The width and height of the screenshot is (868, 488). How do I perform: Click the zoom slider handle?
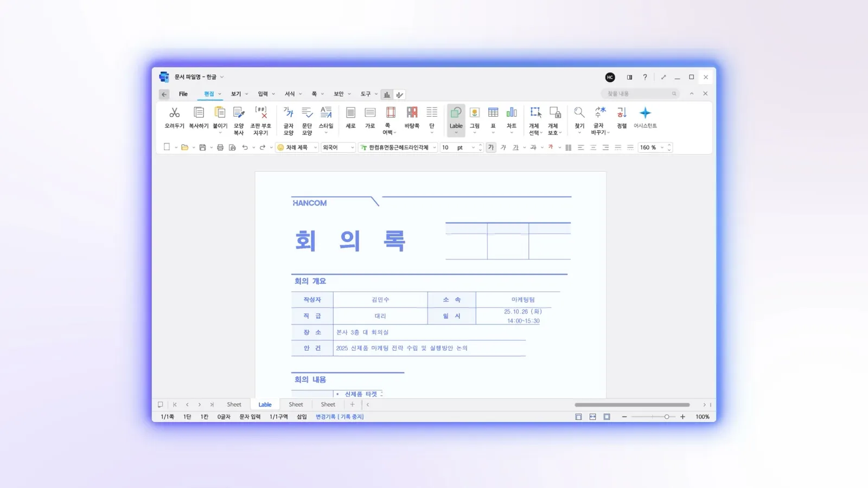click(667, 416)
